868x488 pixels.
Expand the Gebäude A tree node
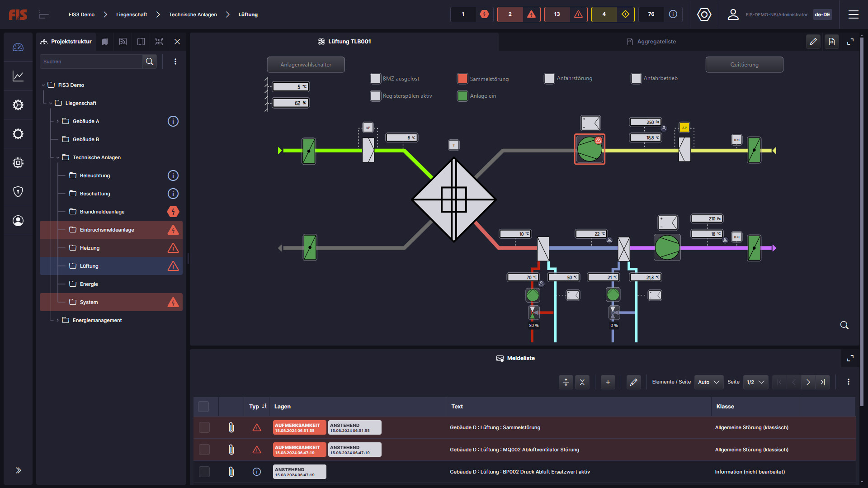pos(57,121)
